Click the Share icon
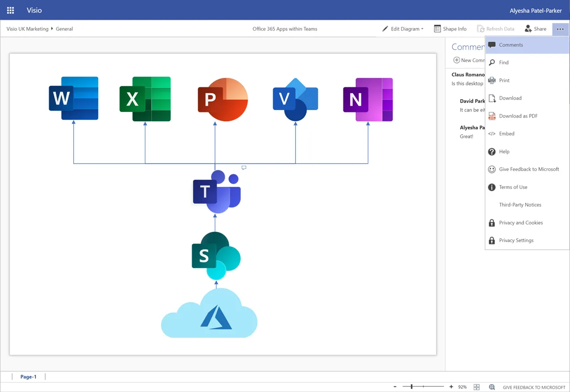This screenshot has width=570, height=392. tap(528, 28)
